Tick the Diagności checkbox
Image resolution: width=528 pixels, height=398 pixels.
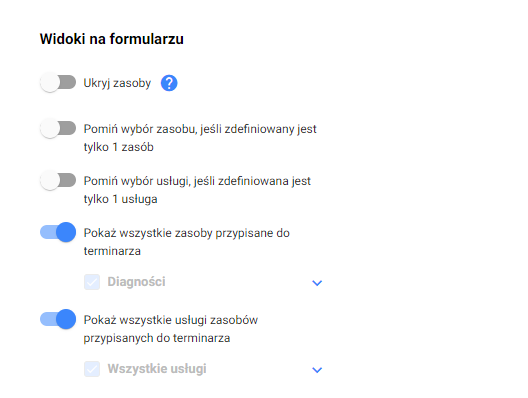(92, 282)
